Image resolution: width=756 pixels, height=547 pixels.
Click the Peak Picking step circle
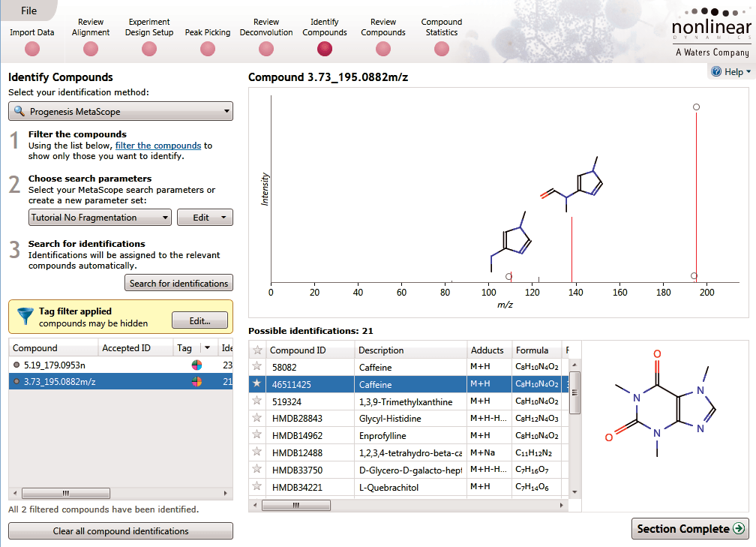tap(208, 49)
